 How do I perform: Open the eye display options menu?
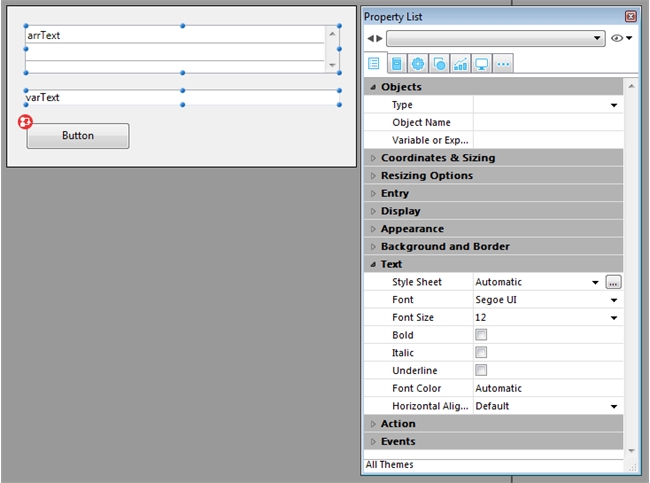tap(621, 39)
